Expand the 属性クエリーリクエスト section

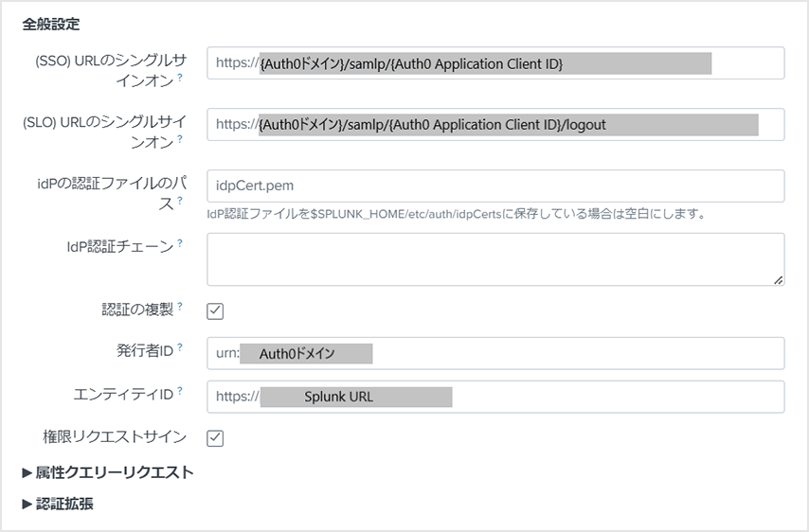[x=108, y=472]
